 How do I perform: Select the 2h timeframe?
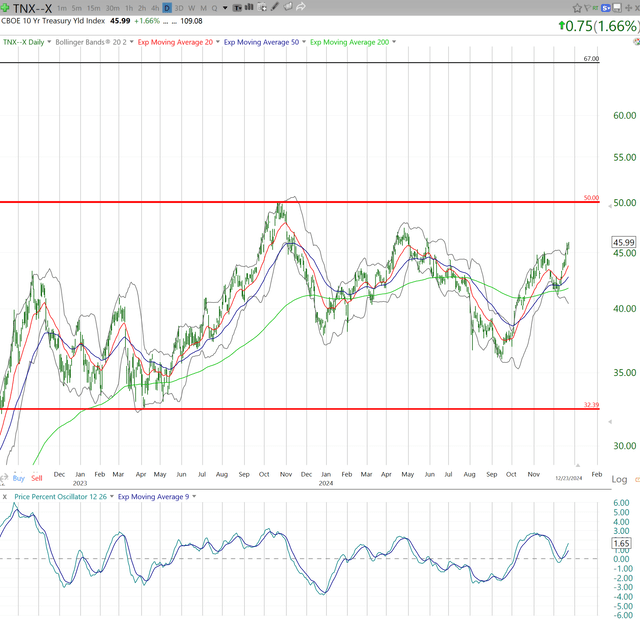click(x=142, y=8)
